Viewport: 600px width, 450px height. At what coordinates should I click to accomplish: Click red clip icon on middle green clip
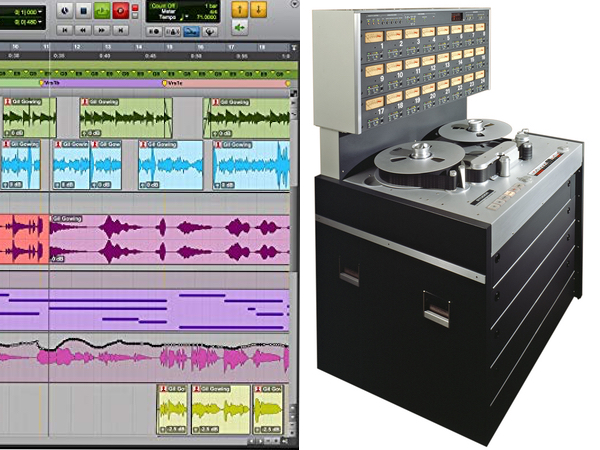click(x=85, y=102)
